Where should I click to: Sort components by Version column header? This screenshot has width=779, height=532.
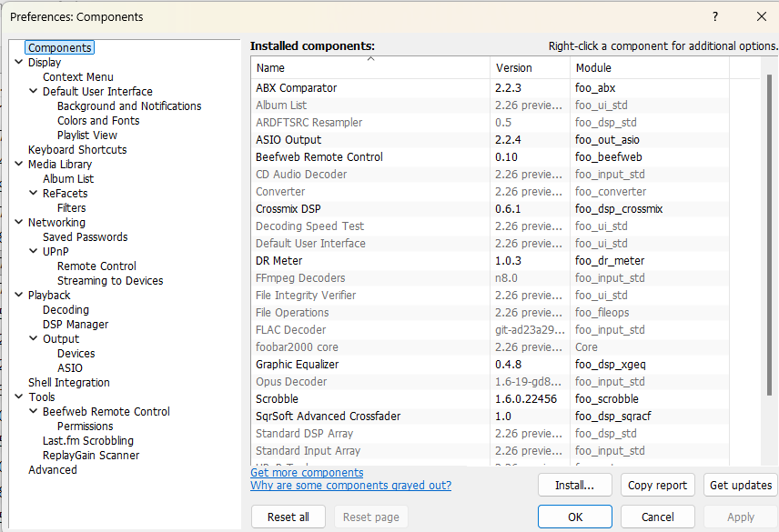pos(530,67)
